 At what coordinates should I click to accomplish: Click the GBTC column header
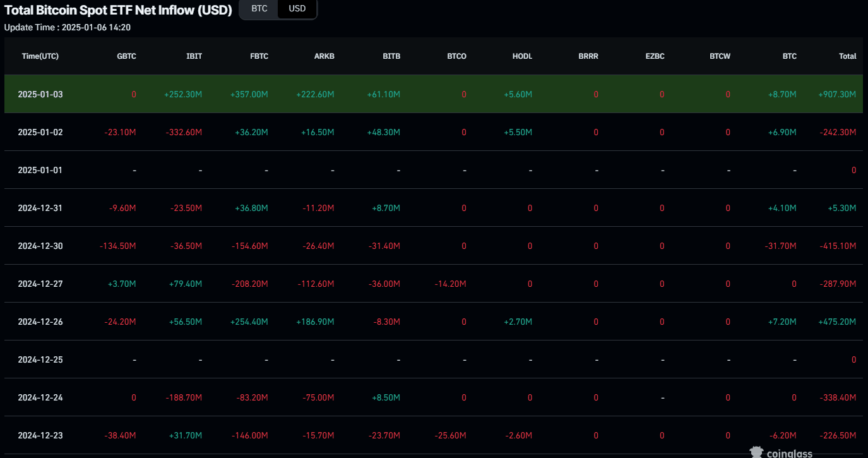click(x=126, y=56)
